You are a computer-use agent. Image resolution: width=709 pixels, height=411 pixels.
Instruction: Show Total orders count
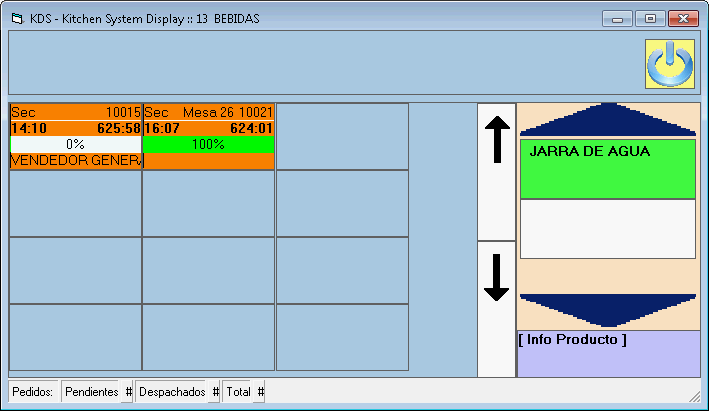coord(245,392)
